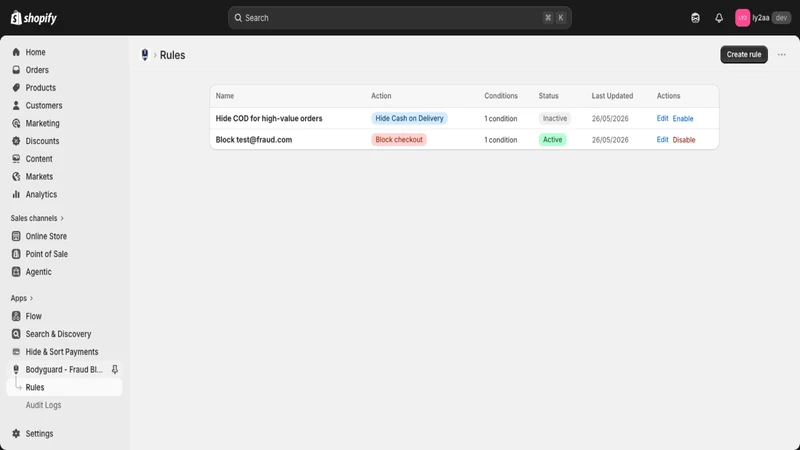Click the Block checkout badge

399,140
